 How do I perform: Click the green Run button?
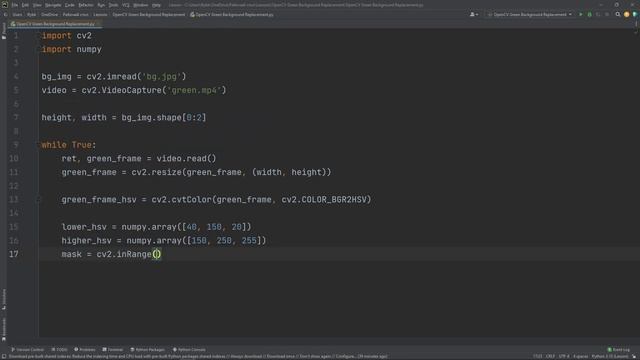tap(581, 14)
